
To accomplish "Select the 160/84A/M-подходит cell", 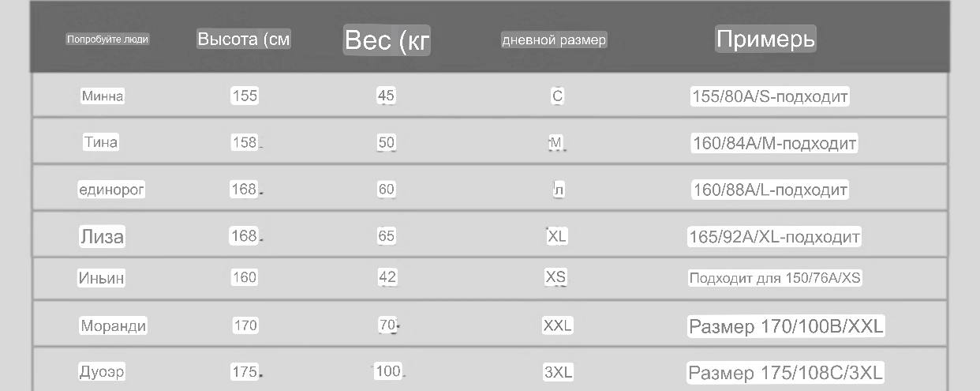I will [773, 144].
